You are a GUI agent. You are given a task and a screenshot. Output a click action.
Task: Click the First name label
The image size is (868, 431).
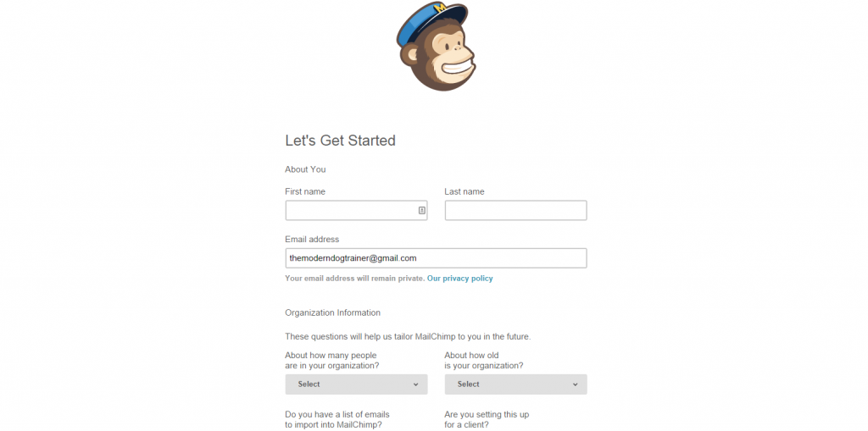click(305, 191)
